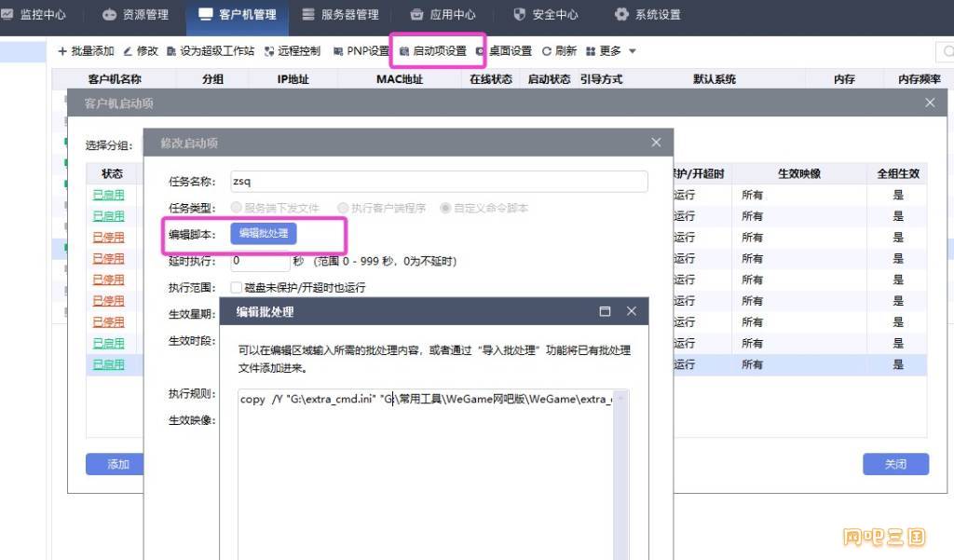
Task: Select the 客户机管理 tab
Action: [x=238, y=15]
